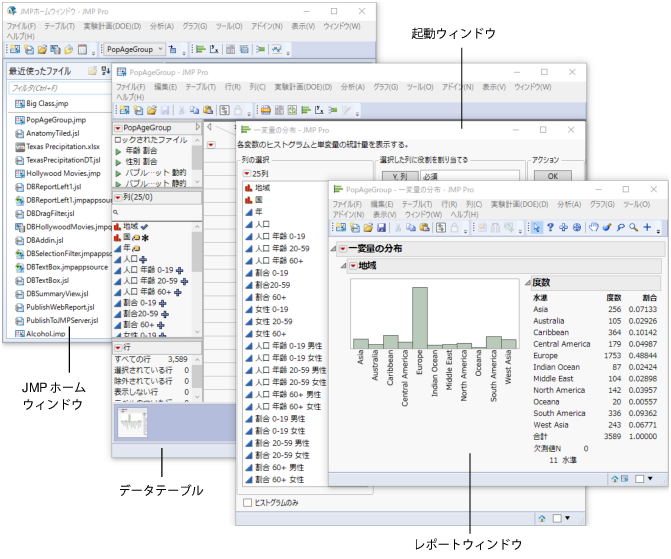Check ヒストグラムのみ checkbox in launch window

tap(247, 503)
